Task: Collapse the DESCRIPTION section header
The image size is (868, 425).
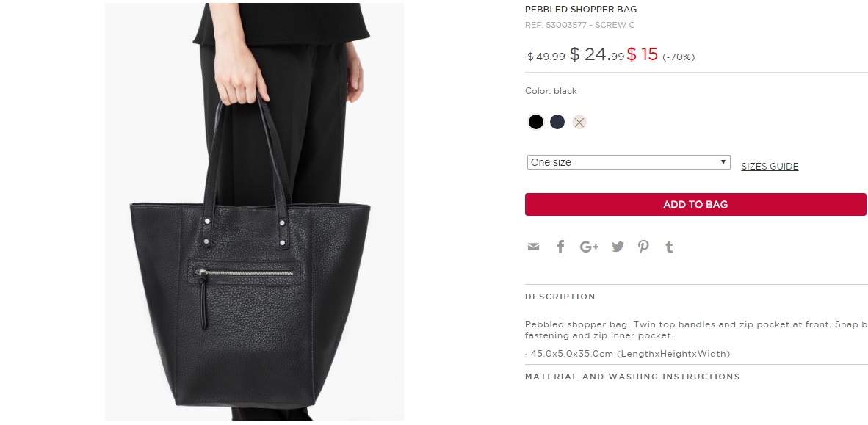Action: coord(560,297)
